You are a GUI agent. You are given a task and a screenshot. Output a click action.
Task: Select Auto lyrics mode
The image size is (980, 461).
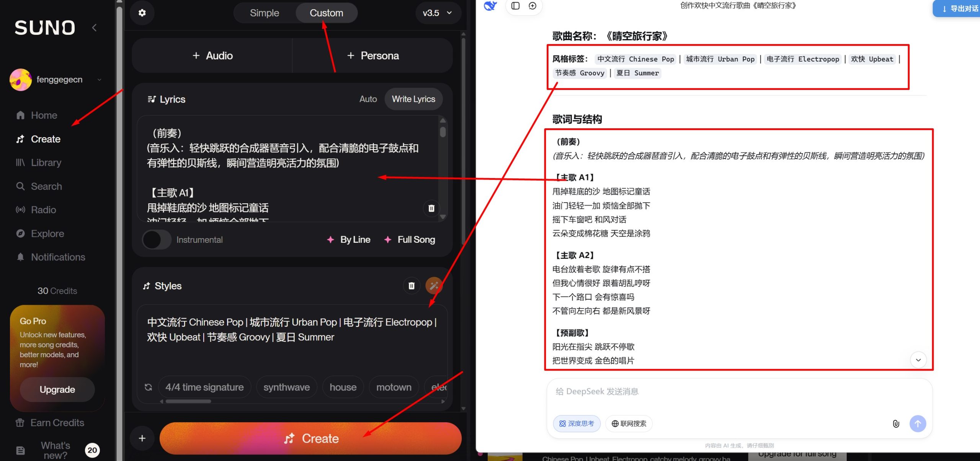click(x=368, y=99)
